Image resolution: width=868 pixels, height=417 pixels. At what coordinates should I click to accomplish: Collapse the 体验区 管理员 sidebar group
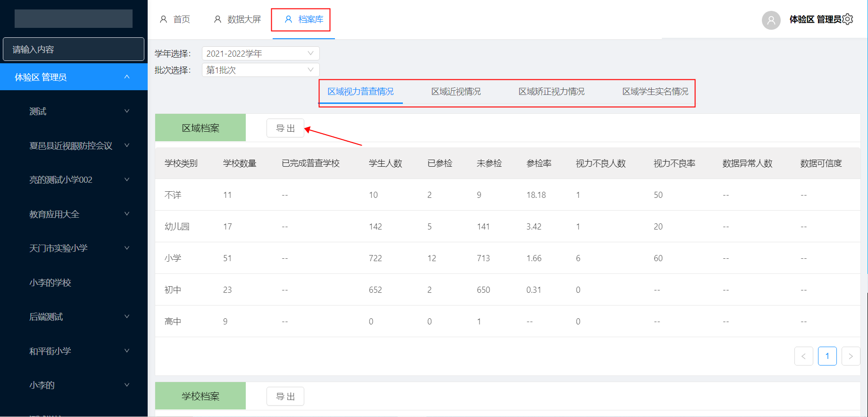[74, 77]
